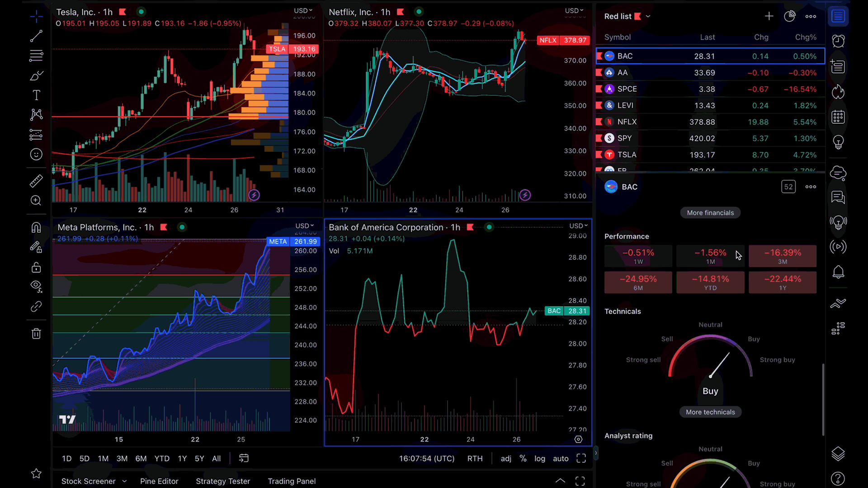Open Netflix chart USD currency dropdown
The height and width of the screenshot is (488, 868).
click(x=574, y=10)
